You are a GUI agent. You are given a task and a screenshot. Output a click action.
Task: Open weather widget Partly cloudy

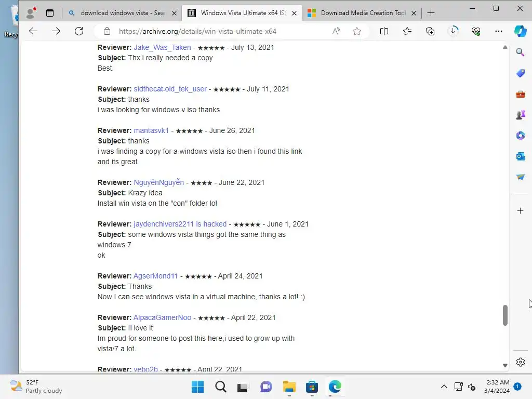[36, 387]
